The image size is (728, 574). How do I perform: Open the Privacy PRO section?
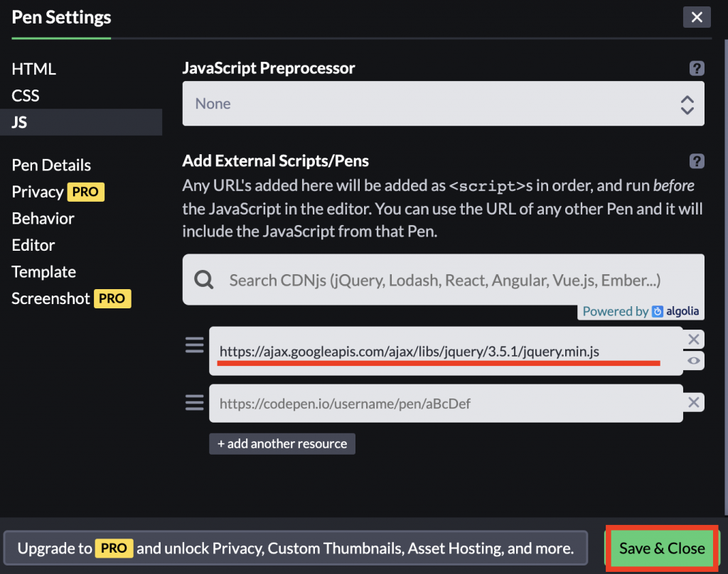coord(58,192)
